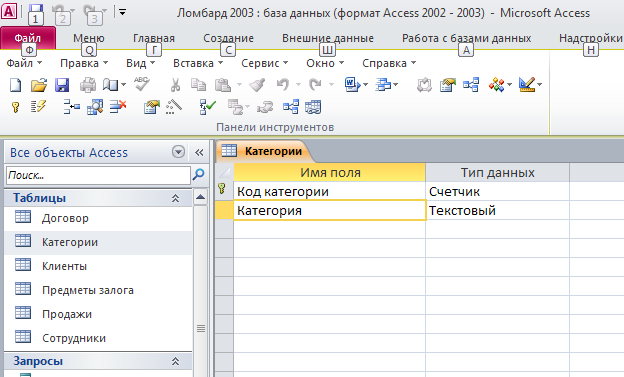This screenshot has width=624, height=377.
Task: Open the Print Preview dropdown arrow
Action: [x=124, y=84]
